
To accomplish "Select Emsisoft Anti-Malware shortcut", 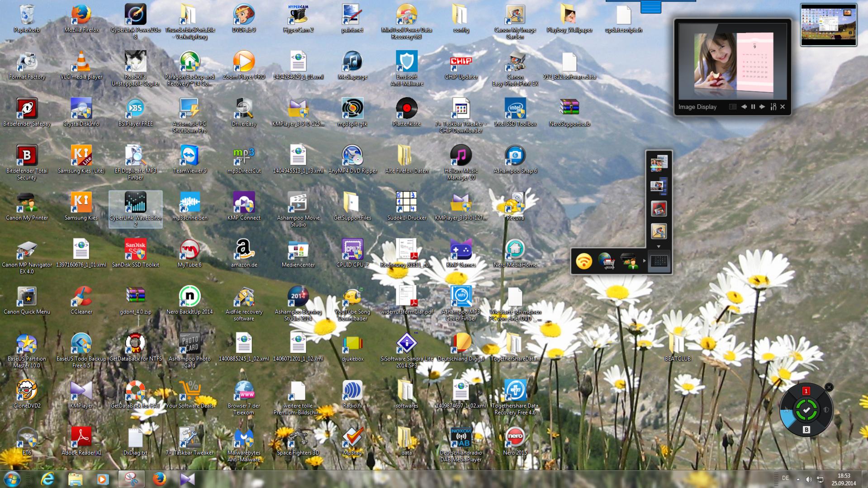I will click(407, 68).
